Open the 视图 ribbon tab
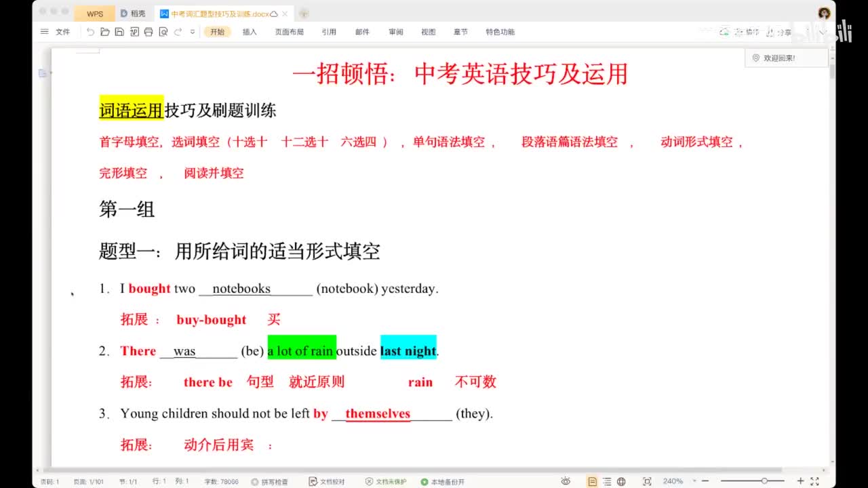 pyautogui.click(x=428, y=32)
